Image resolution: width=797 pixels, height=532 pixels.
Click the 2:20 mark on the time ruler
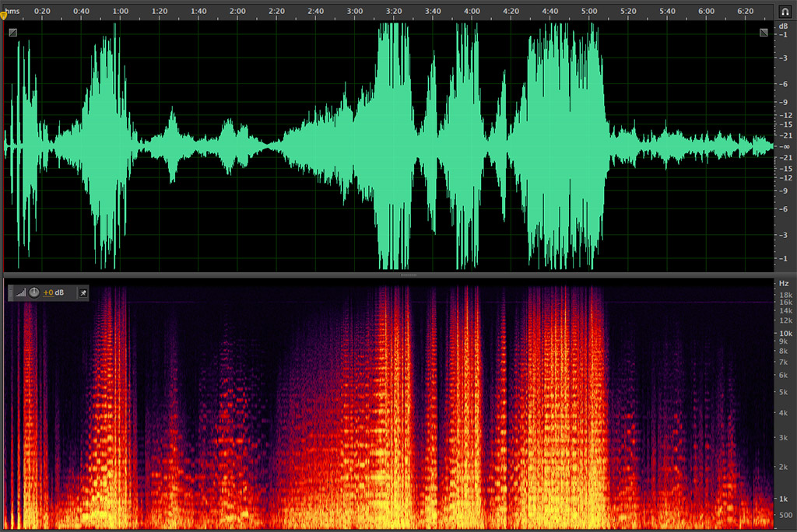(276, 11)
